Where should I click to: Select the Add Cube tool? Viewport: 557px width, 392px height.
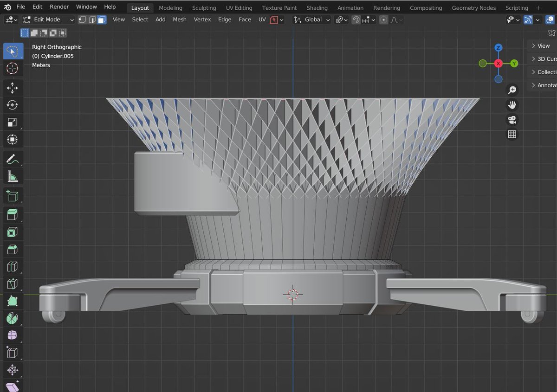tap(13, 196)
